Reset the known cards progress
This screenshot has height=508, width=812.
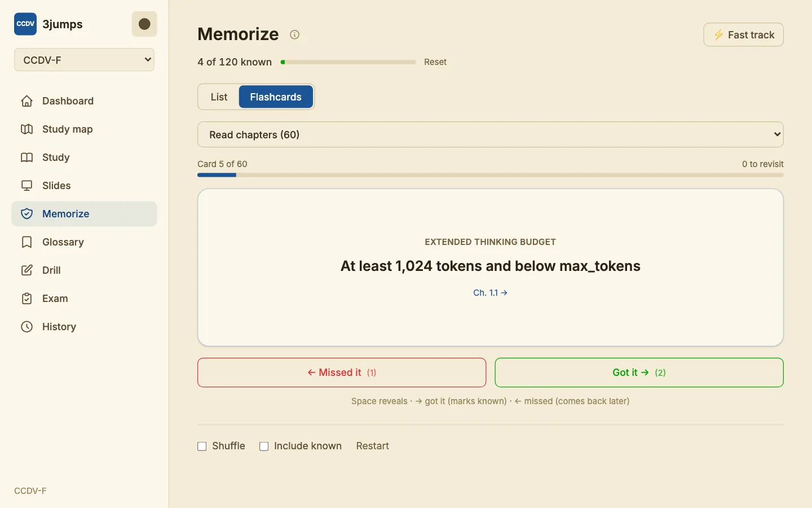click(435, 62)
